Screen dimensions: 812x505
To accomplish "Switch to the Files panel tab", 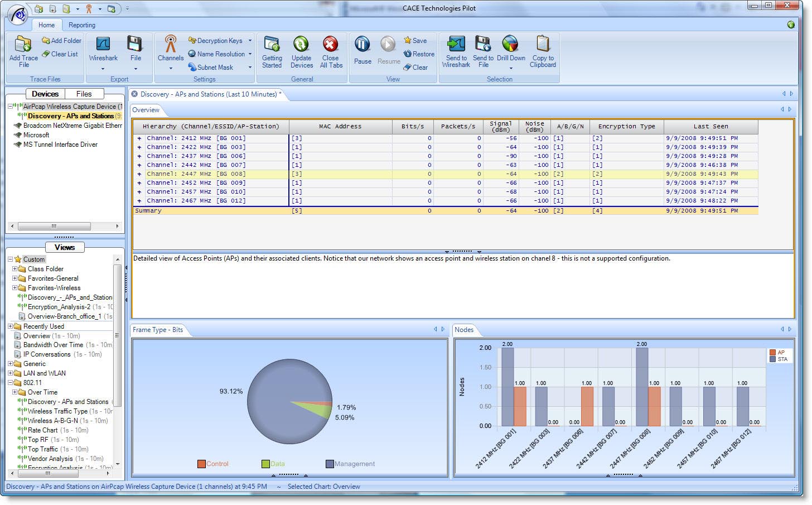I will click(x=84, y=94).
